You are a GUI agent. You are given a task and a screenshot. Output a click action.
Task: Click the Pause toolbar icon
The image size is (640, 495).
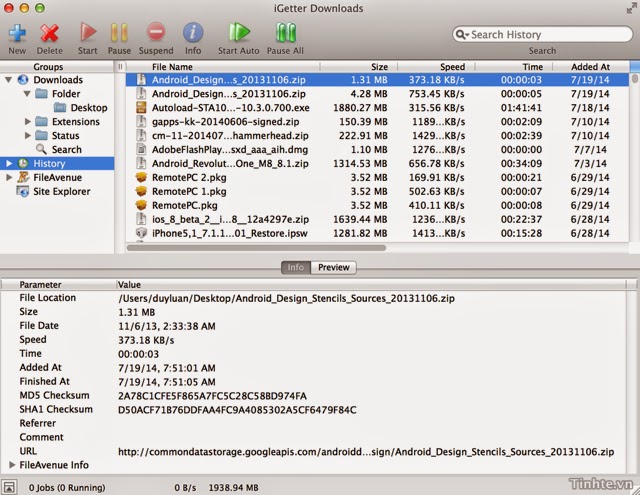(x=119, y=32)
